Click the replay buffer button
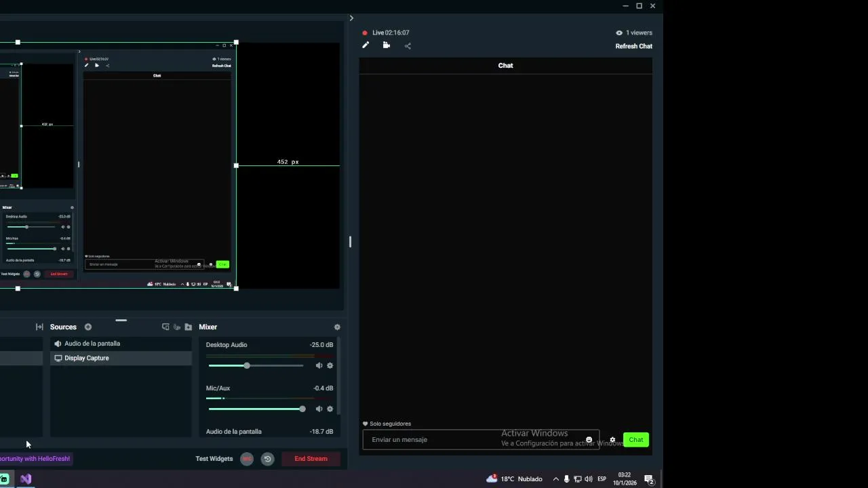Viewport: 868px width, 488px height. (267, 459)
